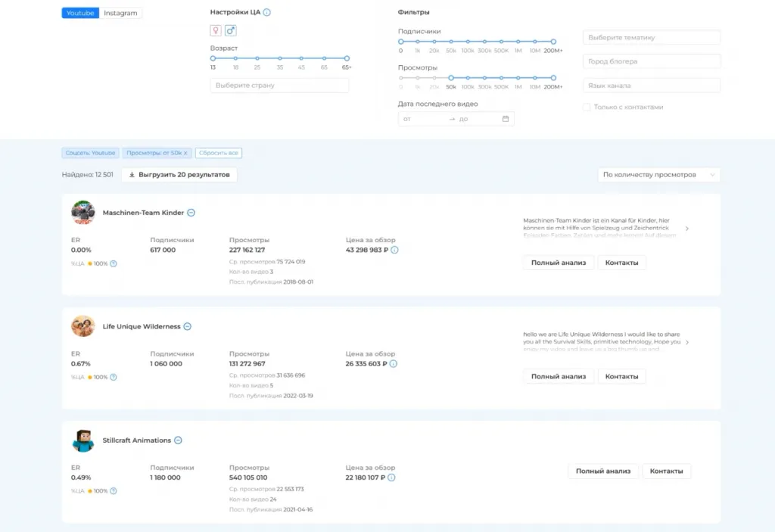Viewport: 775px width, 532px height.
Task: Open the По количеству просмотров sort dropdown
Action: (658, 175)
